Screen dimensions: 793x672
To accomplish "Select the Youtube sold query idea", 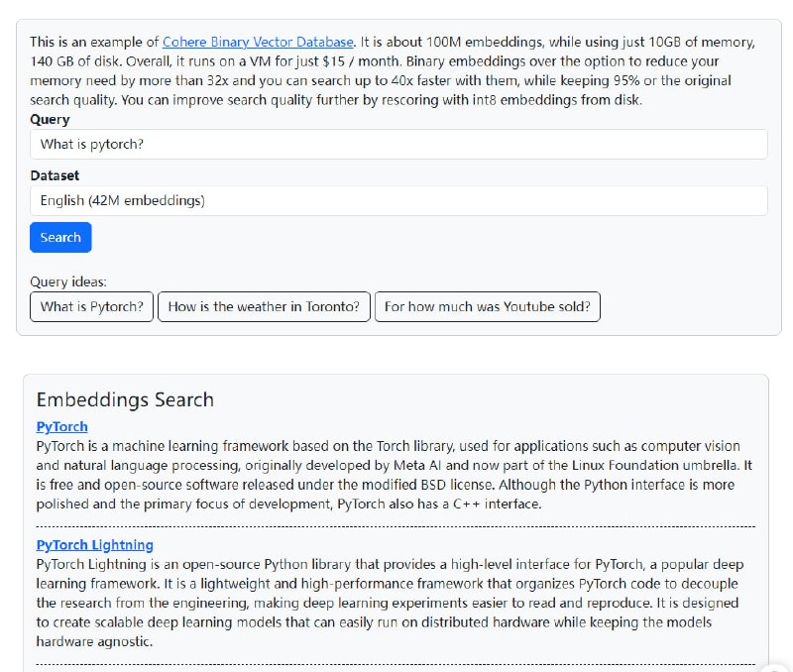I will [x=487, y=307].
